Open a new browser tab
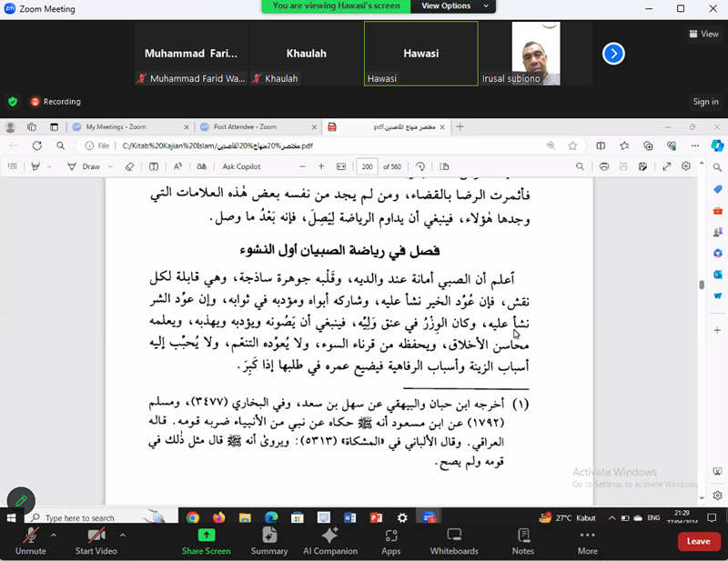The image size is (728, 561). click(x=460, y=126)
